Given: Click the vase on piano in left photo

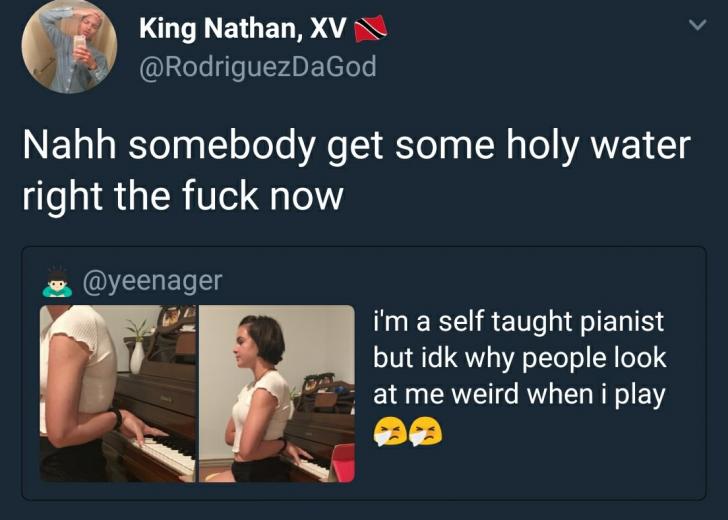Looking at the screenshot, I should pyautogui.click(x=138, y=350).
